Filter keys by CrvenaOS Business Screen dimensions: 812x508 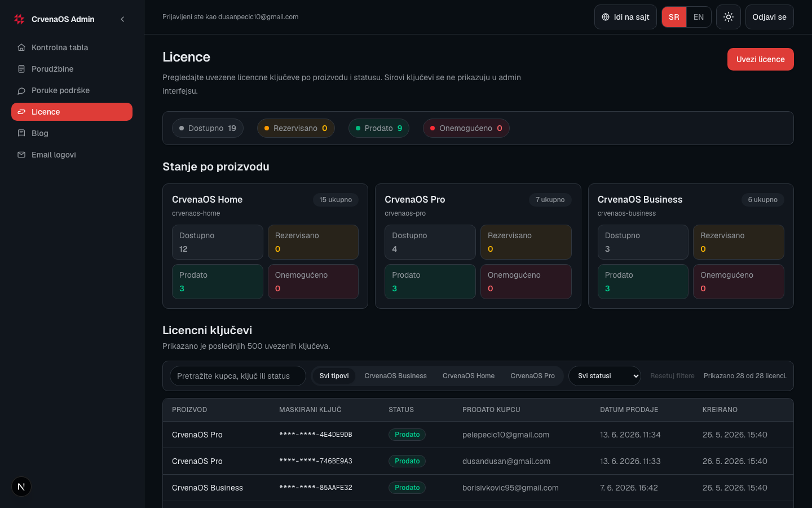coord(395,376)
